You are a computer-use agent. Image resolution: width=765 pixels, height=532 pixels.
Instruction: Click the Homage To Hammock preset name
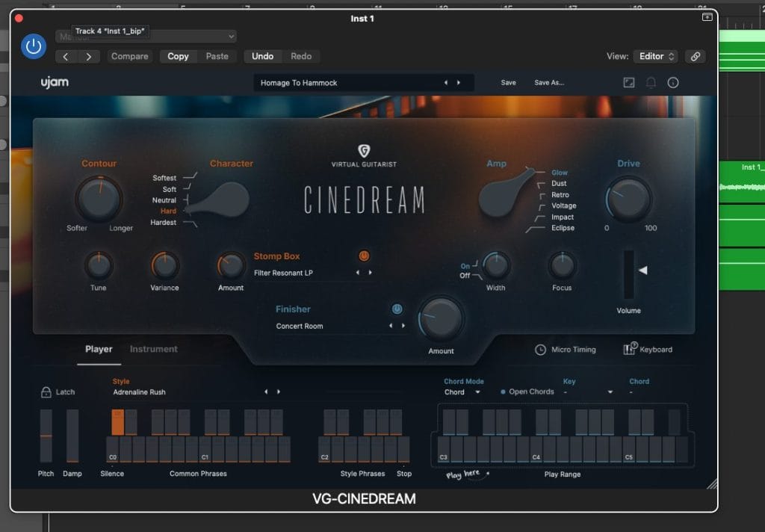(x=299, y=83)
